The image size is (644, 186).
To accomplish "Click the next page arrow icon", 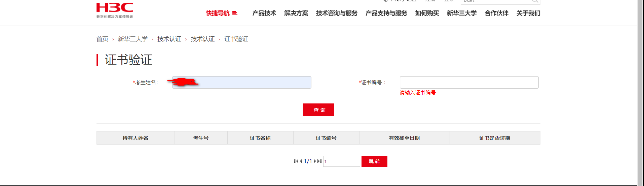I will pos(315,161).
